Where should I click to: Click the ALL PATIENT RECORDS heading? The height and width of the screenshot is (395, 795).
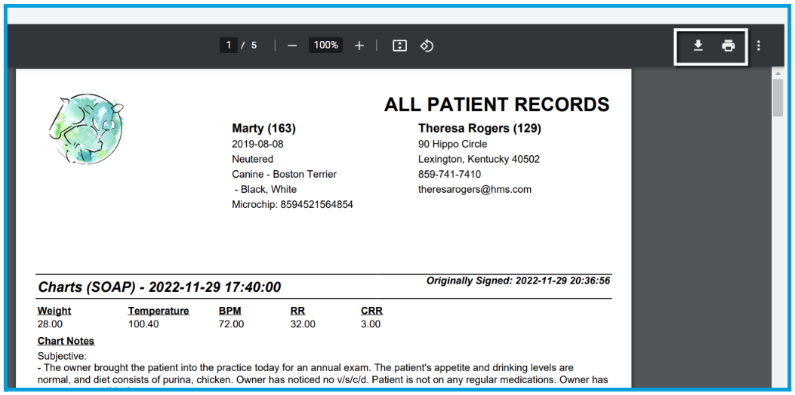pyautogui.click(x=496, y=104)
